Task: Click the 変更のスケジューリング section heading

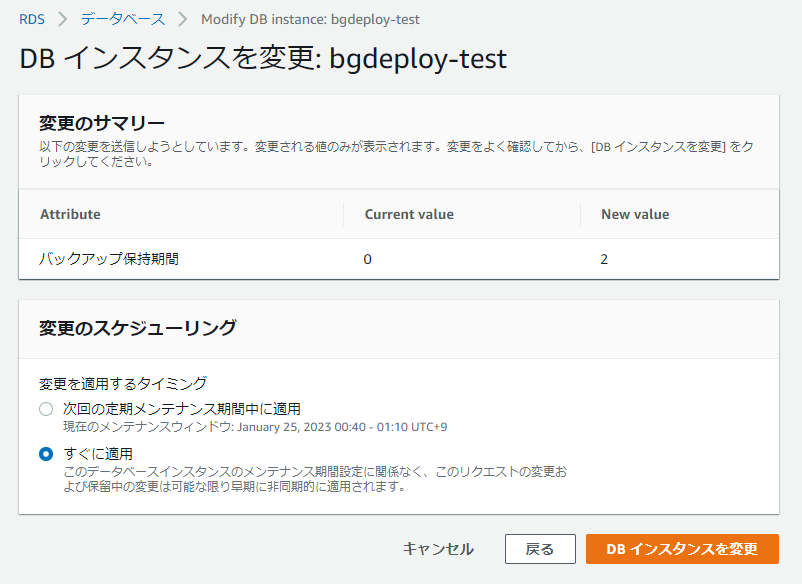Action: click(x=138, y=328)
